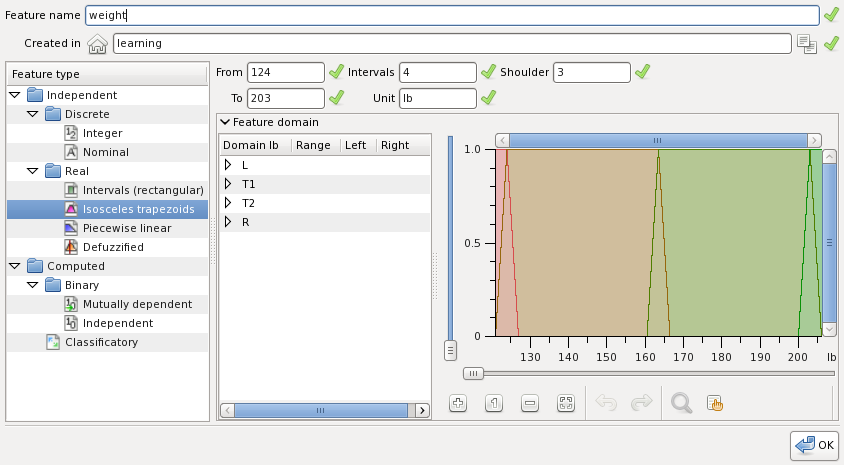Image resolution: width=844 pixels, height=465 pixels.
Task: Click the zoom in plus icon
Action: (x=458, y=403)
